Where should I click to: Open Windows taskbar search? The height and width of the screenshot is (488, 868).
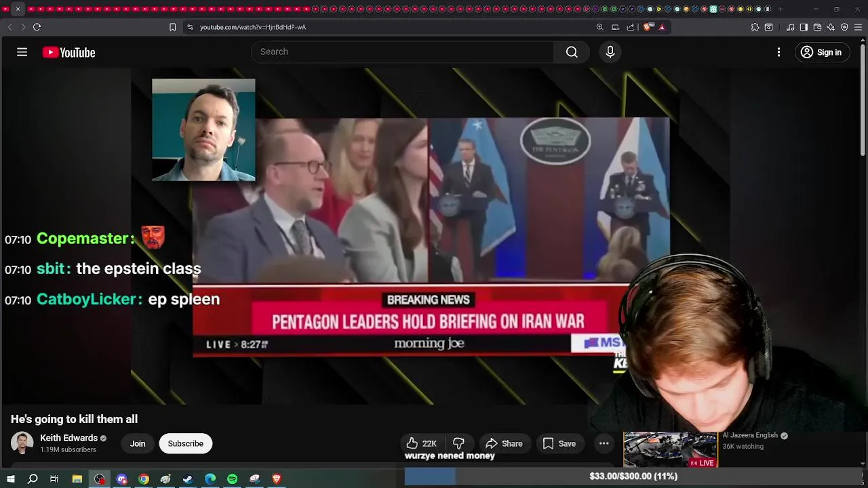click(x=33, y=479)
